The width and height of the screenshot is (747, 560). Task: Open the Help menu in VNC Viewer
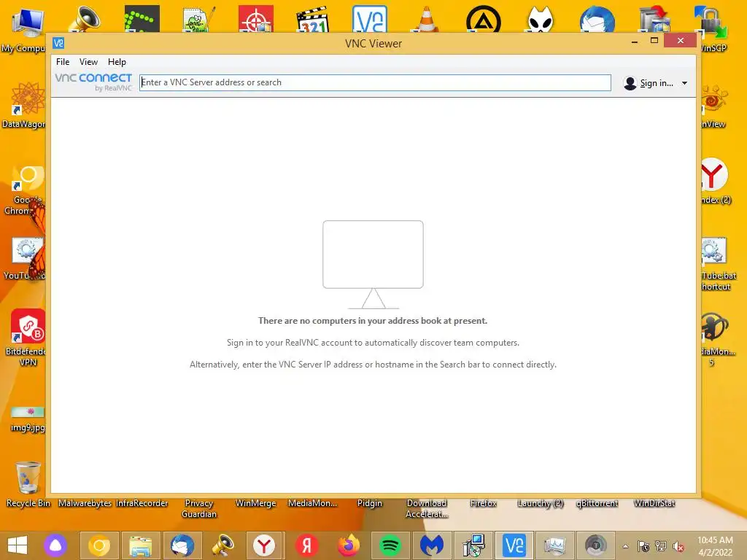pos(117,62)
